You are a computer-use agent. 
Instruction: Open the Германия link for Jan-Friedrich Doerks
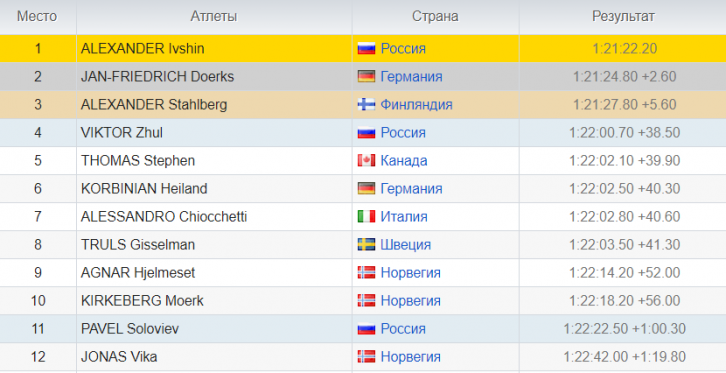pyautogui.click(x=411, y=76)
